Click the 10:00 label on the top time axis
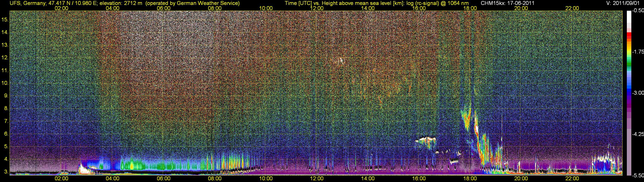This screenshot has height=182, width=644. (x=266, y=8)
